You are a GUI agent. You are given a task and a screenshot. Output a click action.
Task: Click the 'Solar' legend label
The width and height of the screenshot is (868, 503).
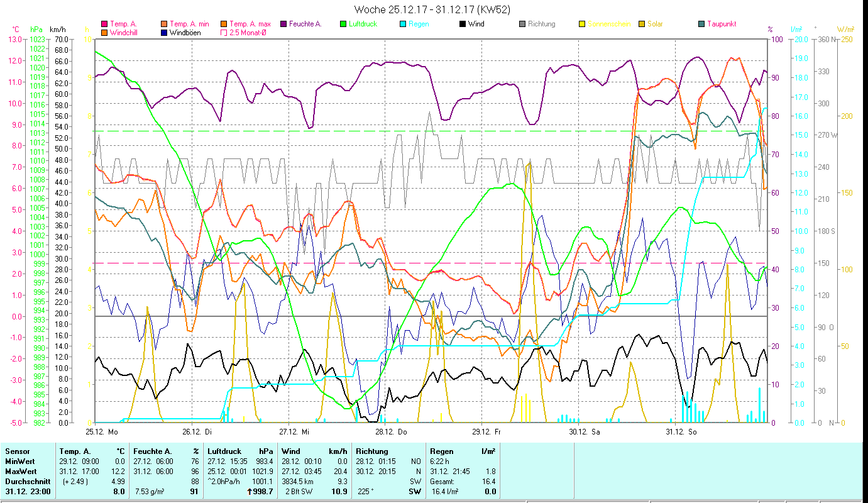(655, 24)
